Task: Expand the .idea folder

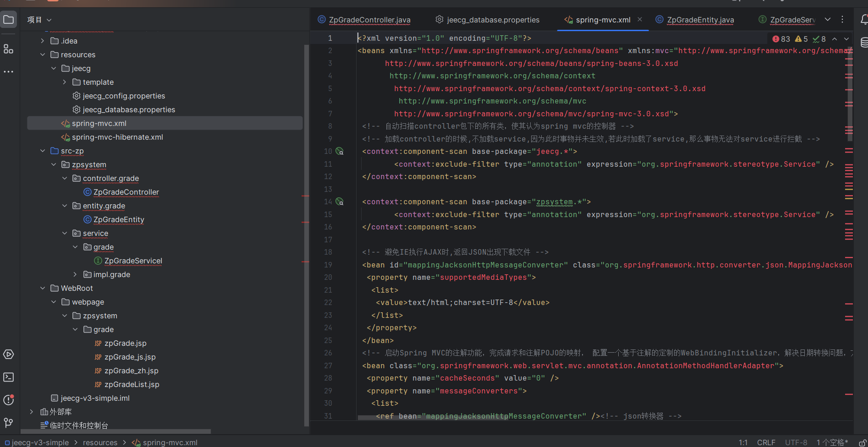Action: click(x=43, y=41)
